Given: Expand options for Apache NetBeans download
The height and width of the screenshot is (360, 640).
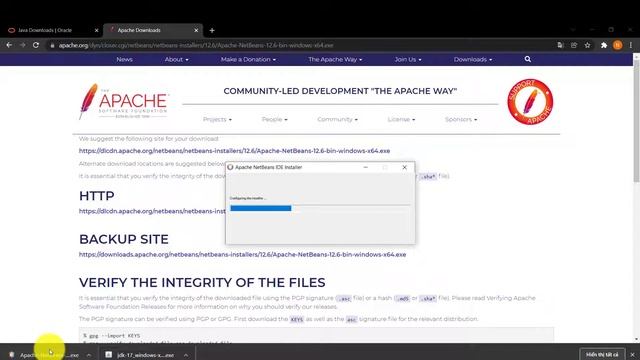Looking at the screenshot, I should coord(89,355).
